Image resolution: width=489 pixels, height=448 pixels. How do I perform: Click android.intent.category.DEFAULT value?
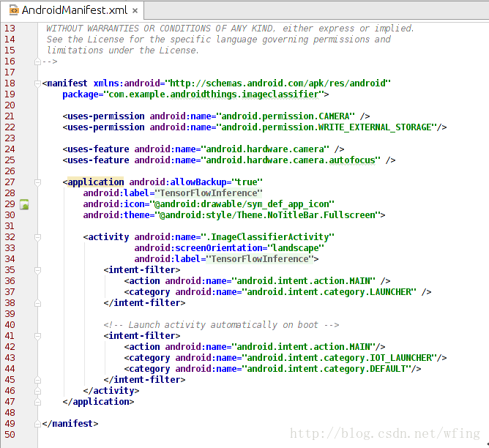pyautogui.click(x=326, y=369)
